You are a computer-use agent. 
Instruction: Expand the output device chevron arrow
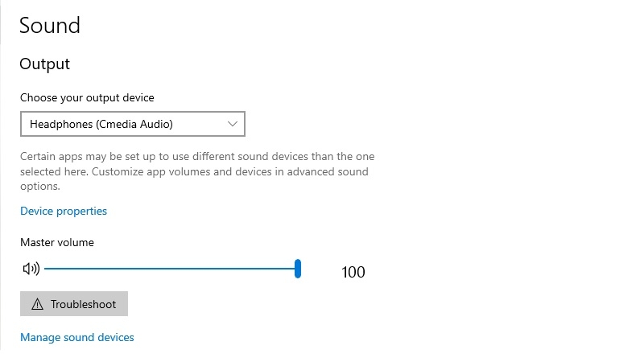coord(233,124)
